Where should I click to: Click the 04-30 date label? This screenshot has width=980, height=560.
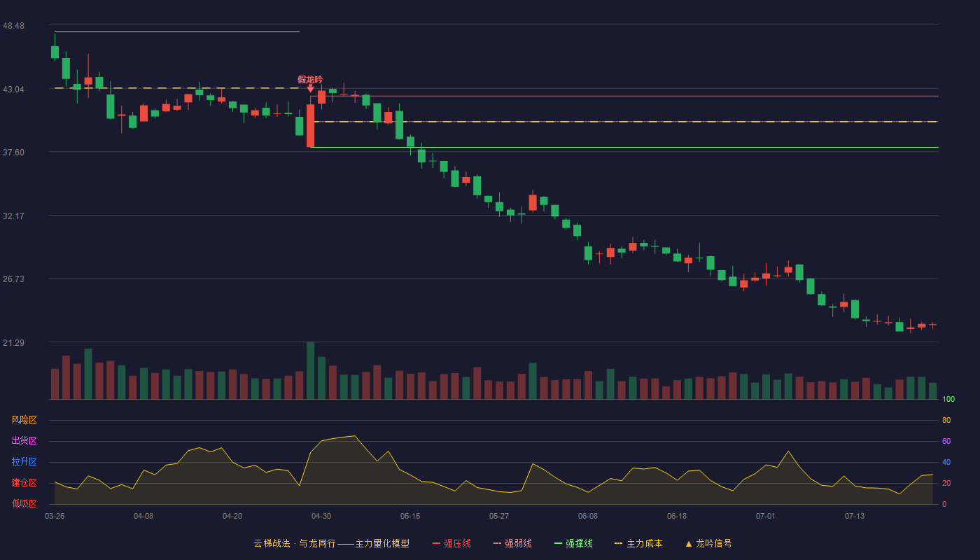click(x=321, y=516)
